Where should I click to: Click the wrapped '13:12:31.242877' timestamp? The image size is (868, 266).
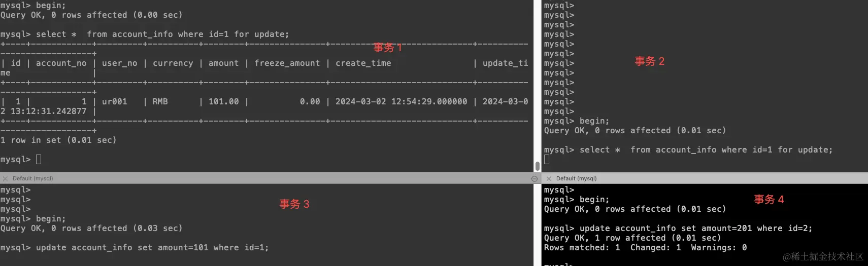pyautogui.click(x=48, y=111)
